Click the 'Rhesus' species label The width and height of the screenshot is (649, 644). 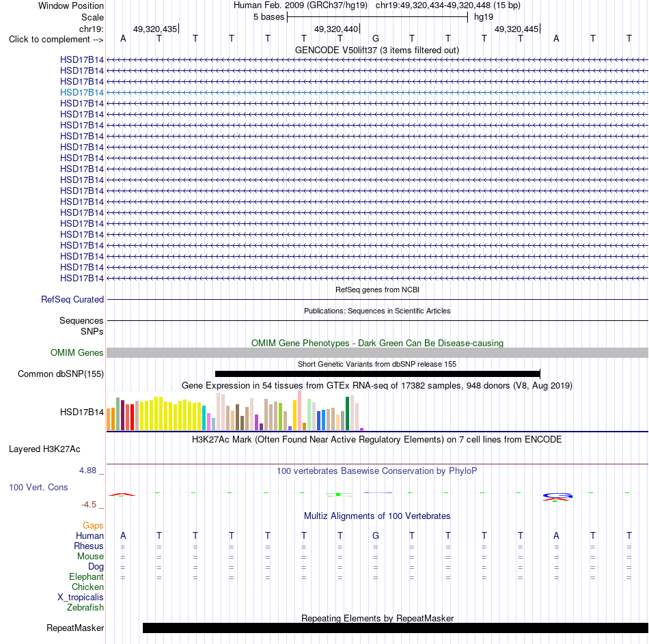pyautogui.click(x=89, y=546)
